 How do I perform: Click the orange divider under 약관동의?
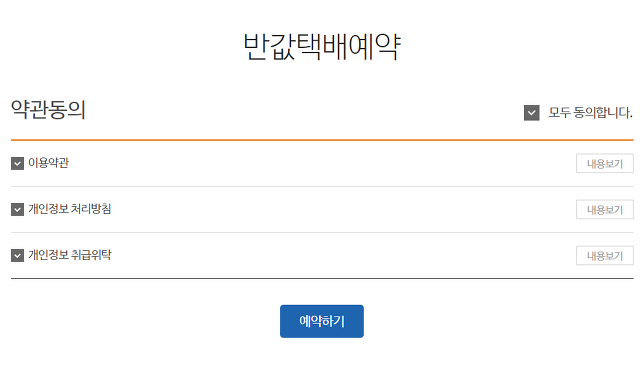pos(322,140)
